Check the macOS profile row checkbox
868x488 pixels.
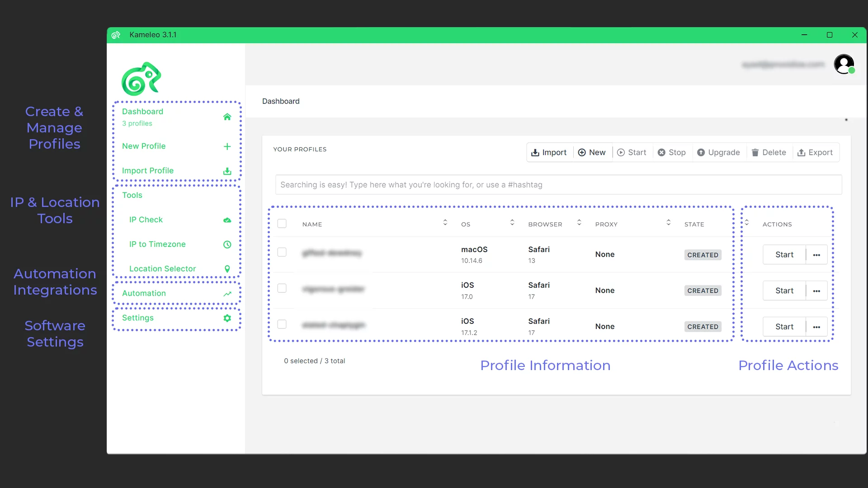click(x=282, y=252)
